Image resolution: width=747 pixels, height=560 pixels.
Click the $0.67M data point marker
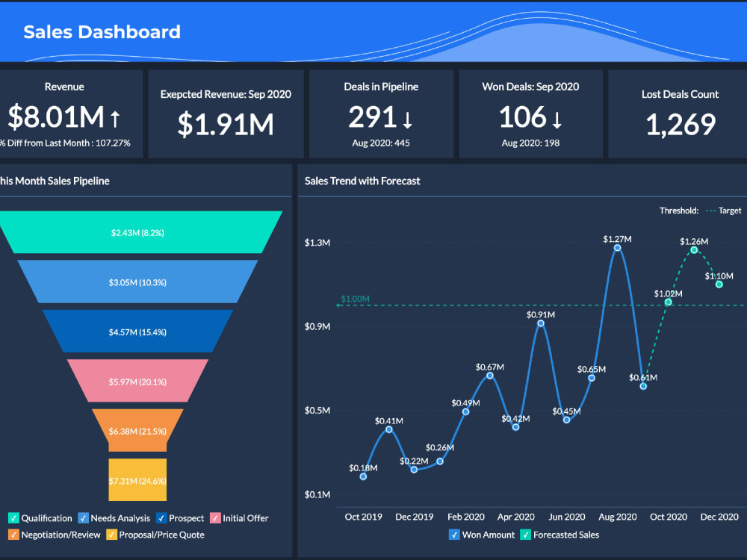[490, 376]
